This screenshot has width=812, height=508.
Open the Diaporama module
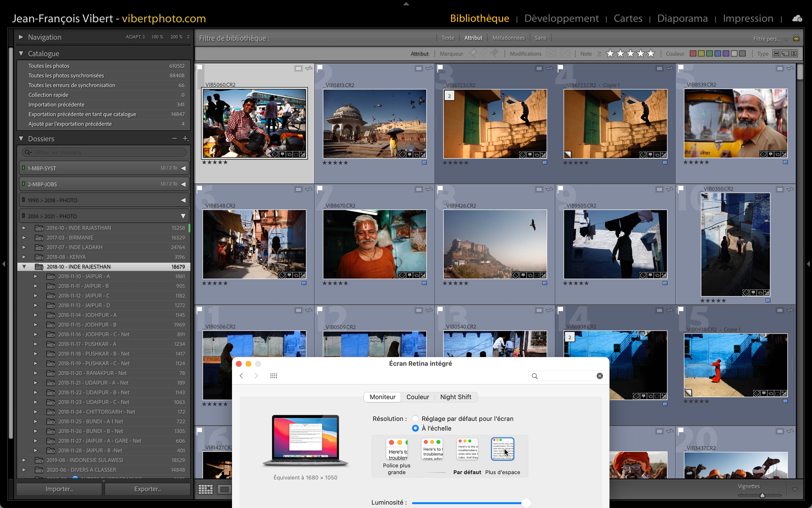pos(682,18)
